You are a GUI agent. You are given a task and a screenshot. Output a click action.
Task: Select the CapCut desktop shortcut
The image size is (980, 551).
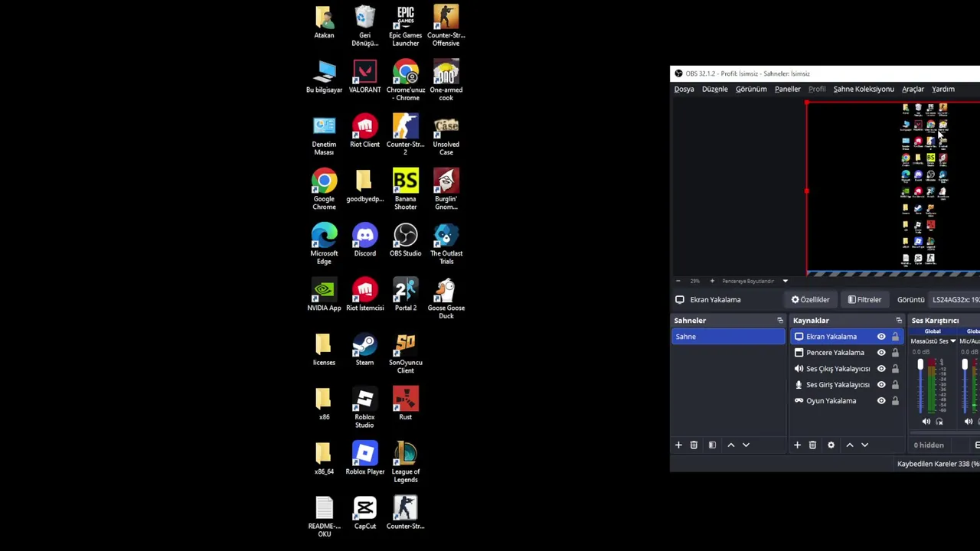(x=364, y=513)
